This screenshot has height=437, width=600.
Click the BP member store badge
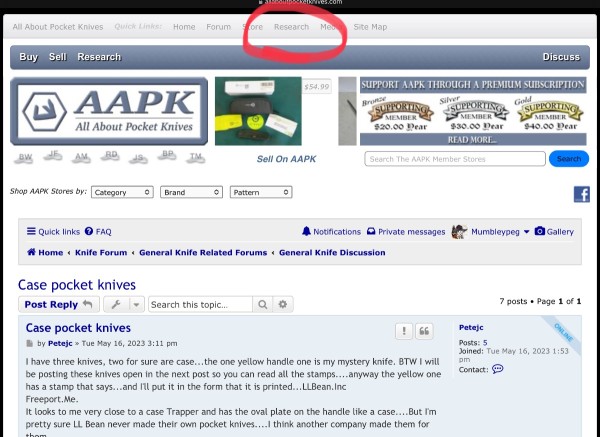pos(167,155)
